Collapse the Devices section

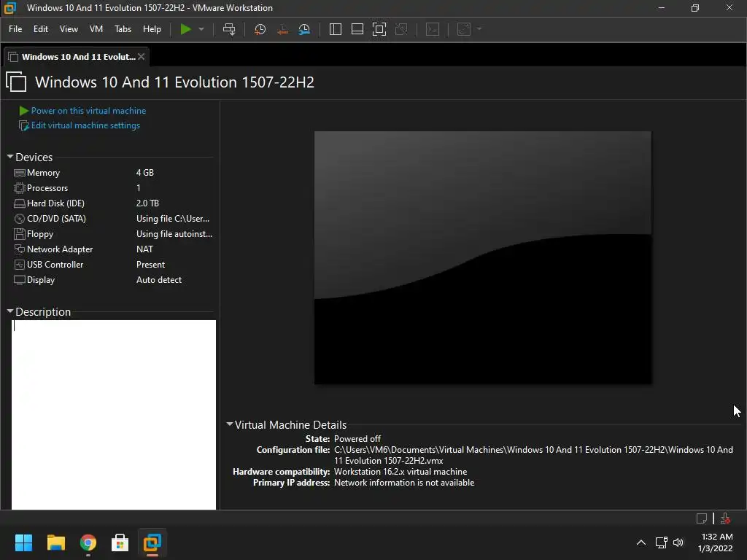click(x=10, y=157)
